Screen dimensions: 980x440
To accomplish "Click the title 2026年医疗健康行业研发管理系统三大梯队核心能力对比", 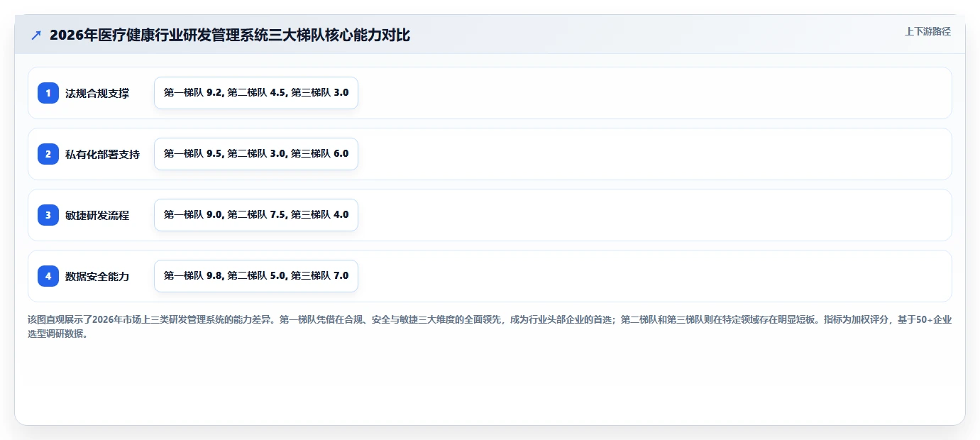I will coord(230,35).
